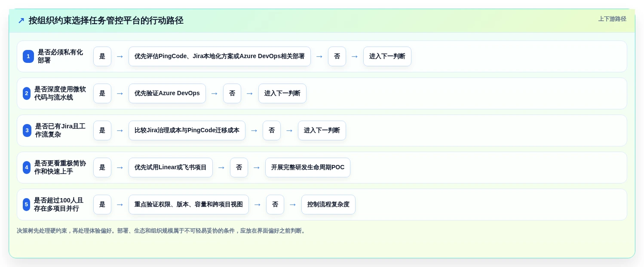Open 优先评估PingCode、Jira本地化方案 box

pos(220,56)
